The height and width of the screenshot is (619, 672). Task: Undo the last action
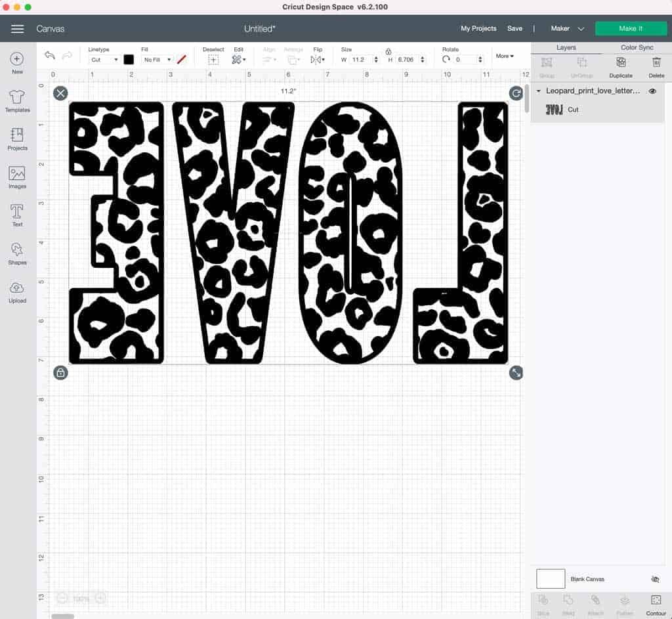(x=50, y=56)
